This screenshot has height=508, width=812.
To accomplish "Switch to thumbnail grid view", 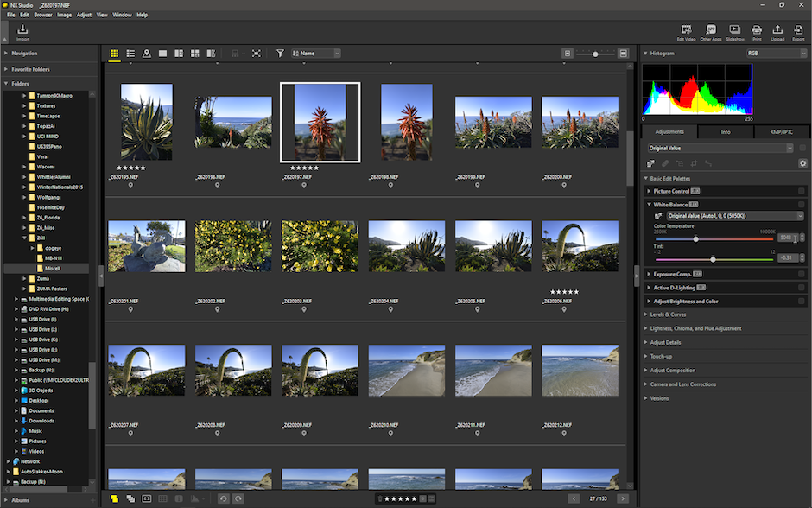I will pyautogui.click(x=114, y=54).
